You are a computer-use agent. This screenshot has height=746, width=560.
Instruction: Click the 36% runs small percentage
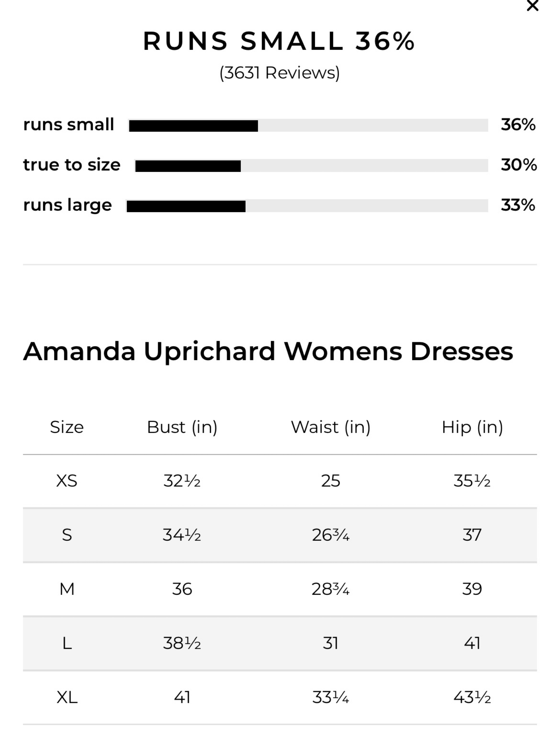[518, 125]
